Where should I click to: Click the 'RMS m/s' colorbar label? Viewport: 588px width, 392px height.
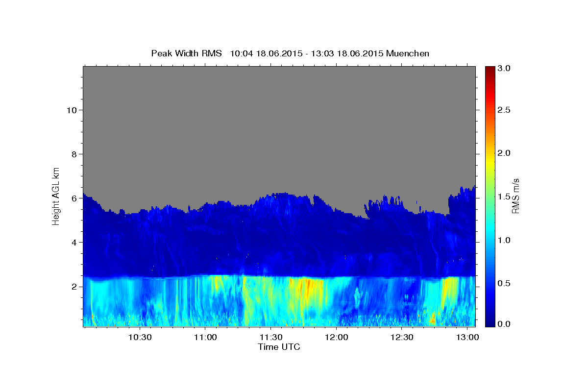point(515,196)
